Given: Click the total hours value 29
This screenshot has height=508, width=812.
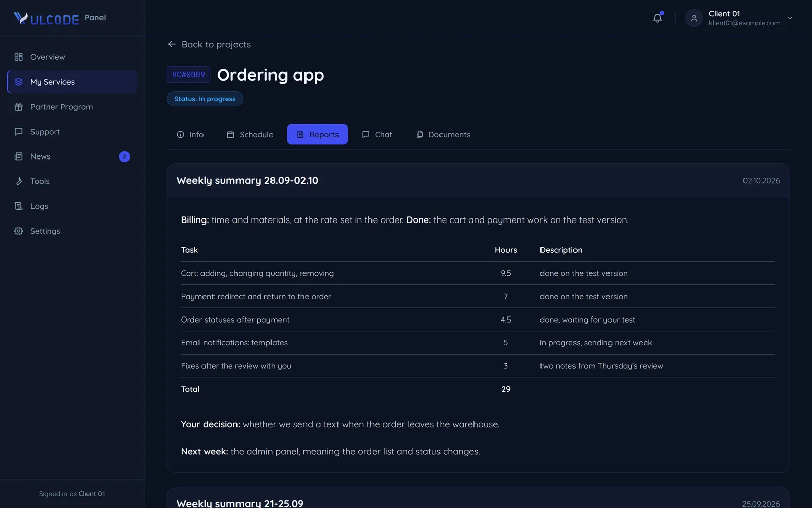Looking at the screenshot, I should tap(505, 389).
